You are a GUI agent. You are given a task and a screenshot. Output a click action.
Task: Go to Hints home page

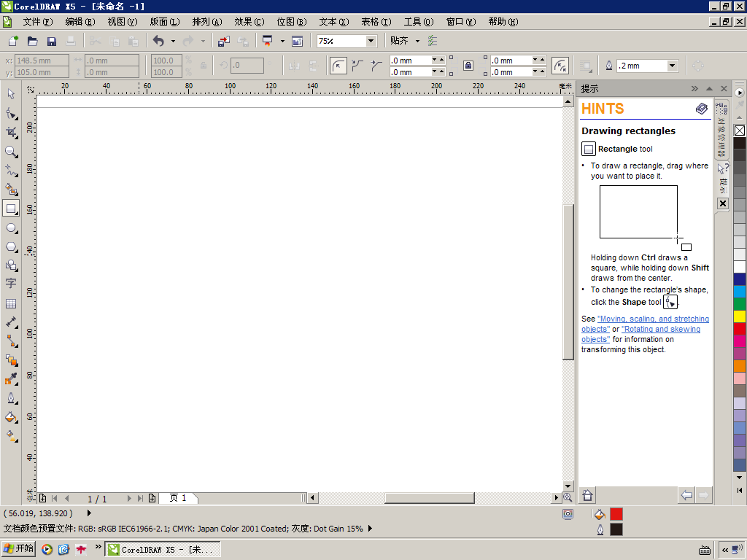click(587, 495)
